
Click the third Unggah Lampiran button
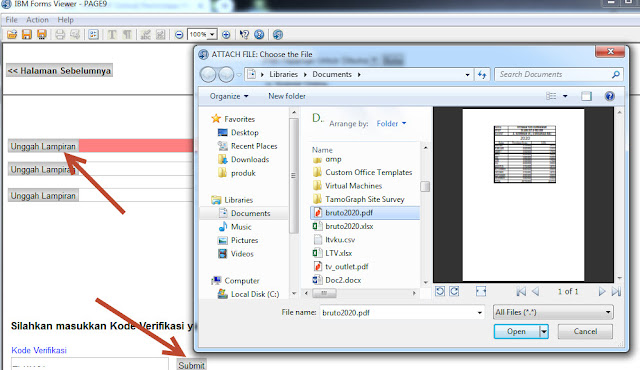tap(43, 195)
